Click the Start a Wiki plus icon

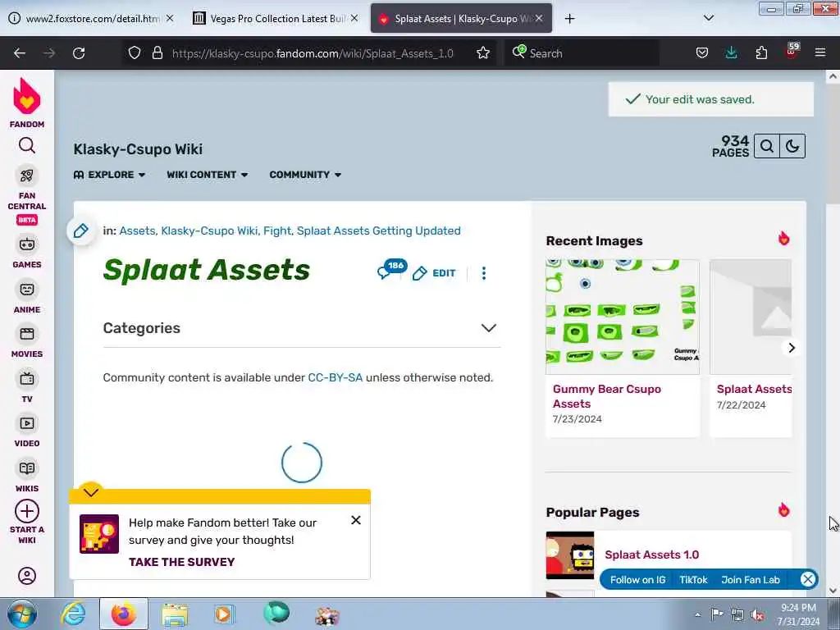point(27,511)
